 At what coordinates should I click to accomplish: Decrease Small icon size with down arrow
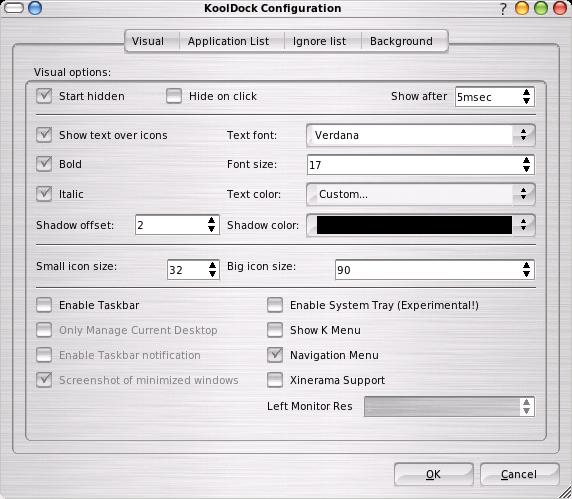click(212, 274)
